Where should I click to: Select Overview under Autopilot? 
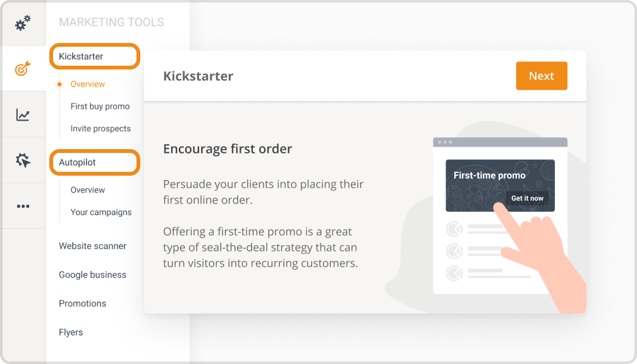87,190
